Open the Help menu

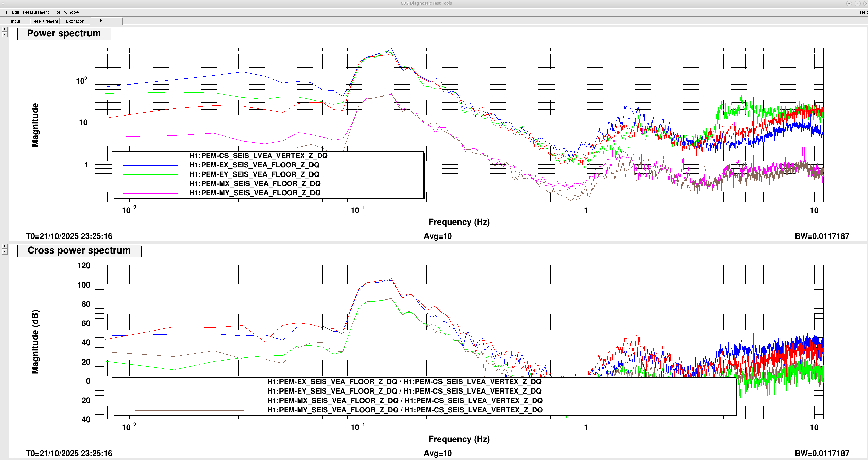pyautogui.click(x=863, y=12)
